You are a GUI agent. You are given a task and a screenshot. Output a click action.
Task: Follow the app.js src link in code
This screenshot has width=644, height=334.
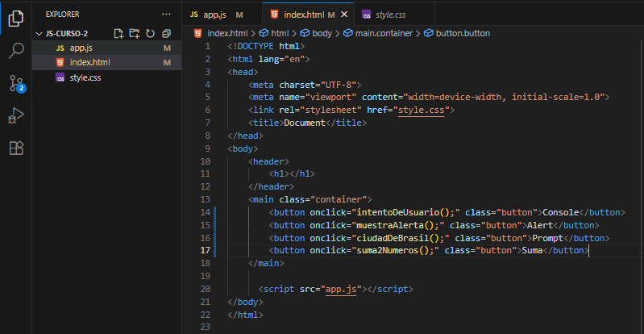(x=340, y=289)
